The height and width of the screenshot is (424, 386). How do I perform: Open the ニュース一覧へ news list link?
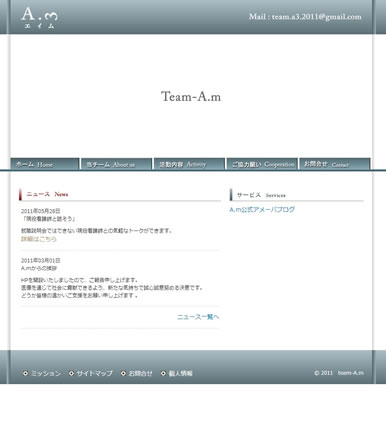pos(198,317)
